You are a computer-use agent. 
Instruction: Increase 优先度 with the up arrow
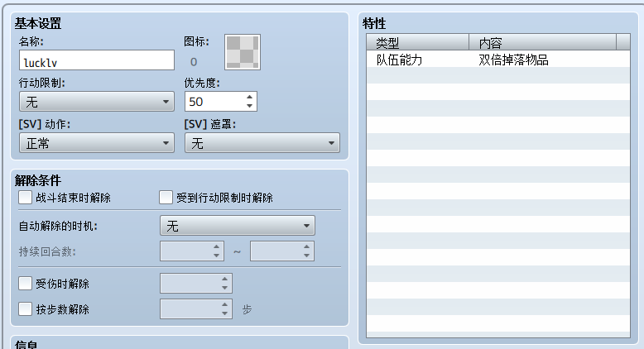[x=249, y=98]
